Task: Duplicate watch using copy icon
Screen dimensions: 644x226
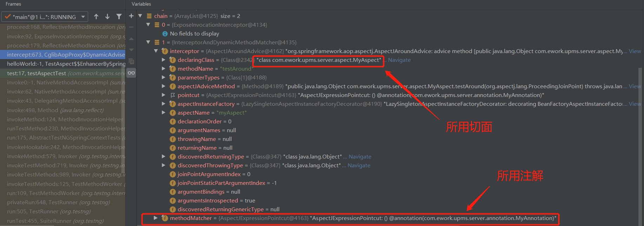Action: (x=131, y=62)
